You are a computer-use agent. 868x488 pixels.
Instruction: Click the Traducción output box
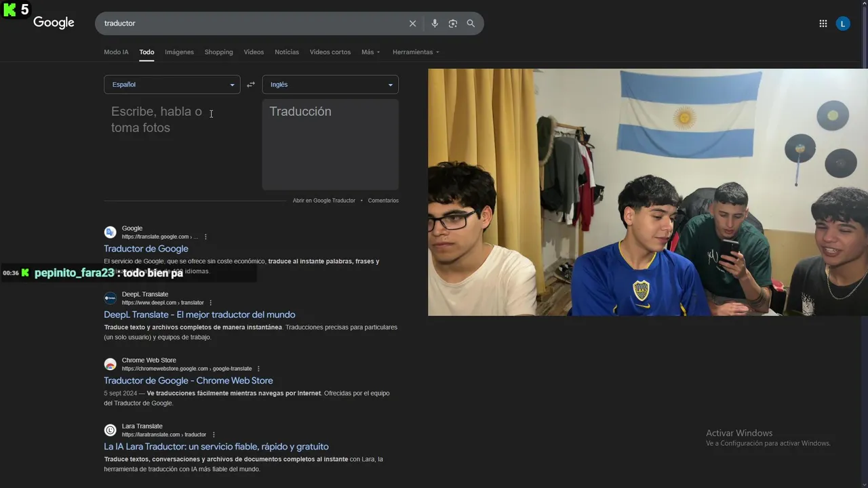(x=330, y=144)
